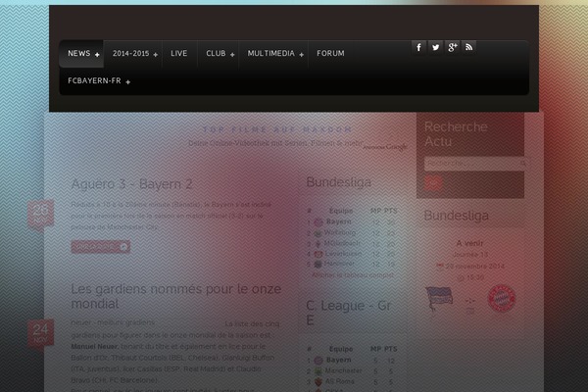
Task: Open the MULTIMEDIA menu item
Action: (273, 54)
